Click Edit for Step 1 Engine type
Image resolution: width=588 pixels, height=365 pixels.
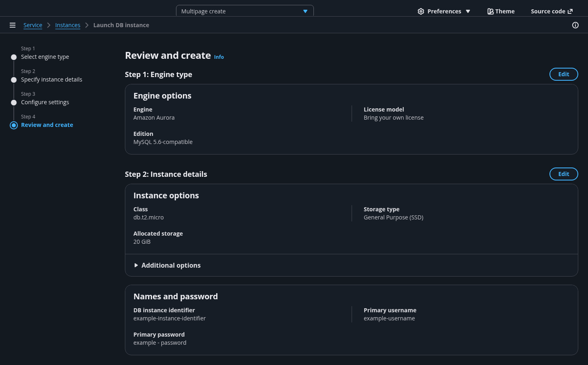pyautogui.click(x=563, y=74)
